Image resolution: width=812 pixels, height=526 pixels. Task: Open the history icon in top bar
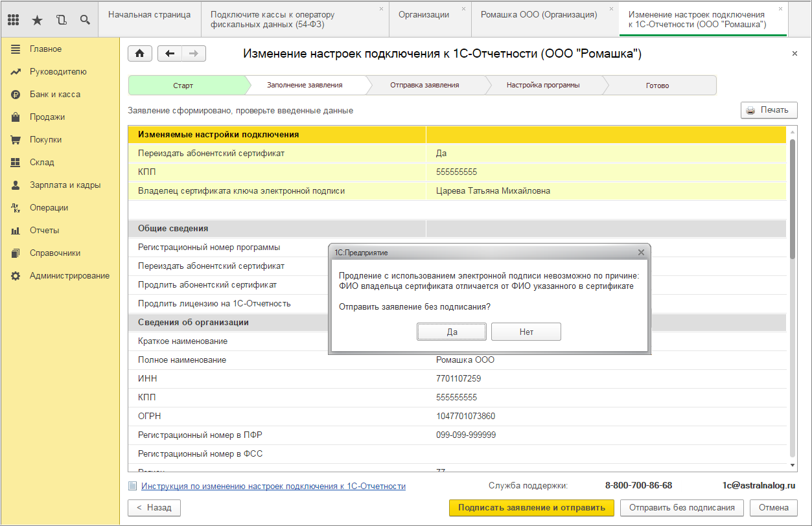[x=62, y=19]
